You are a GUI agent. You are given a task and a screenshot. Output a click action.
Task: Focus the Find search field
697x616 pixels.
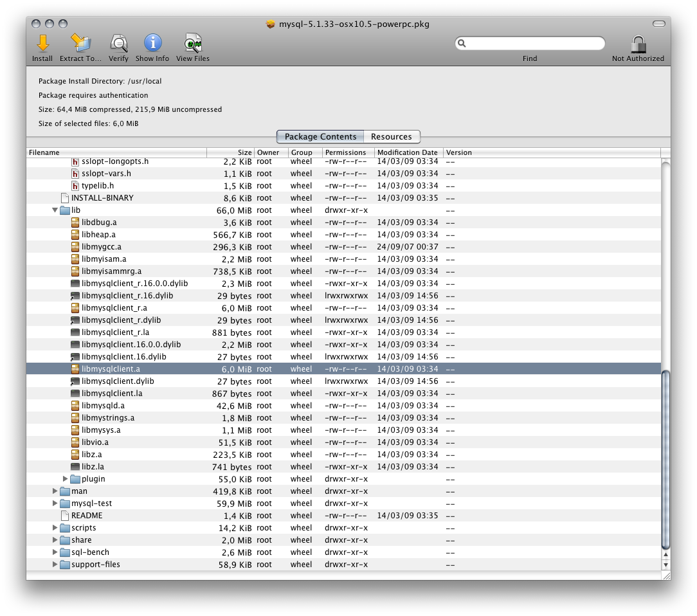click(530, 43)
